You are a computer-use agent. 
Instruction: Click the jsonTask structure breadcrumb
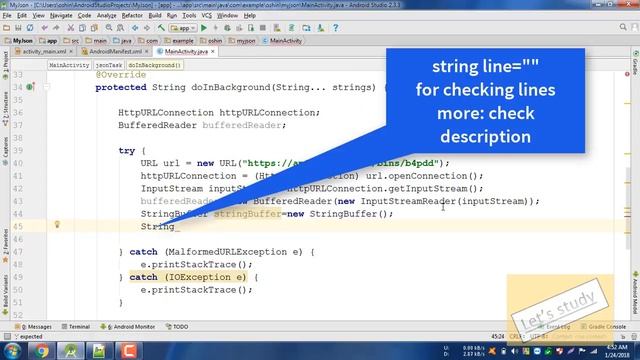pyautogui.click(x=109, y=65)
